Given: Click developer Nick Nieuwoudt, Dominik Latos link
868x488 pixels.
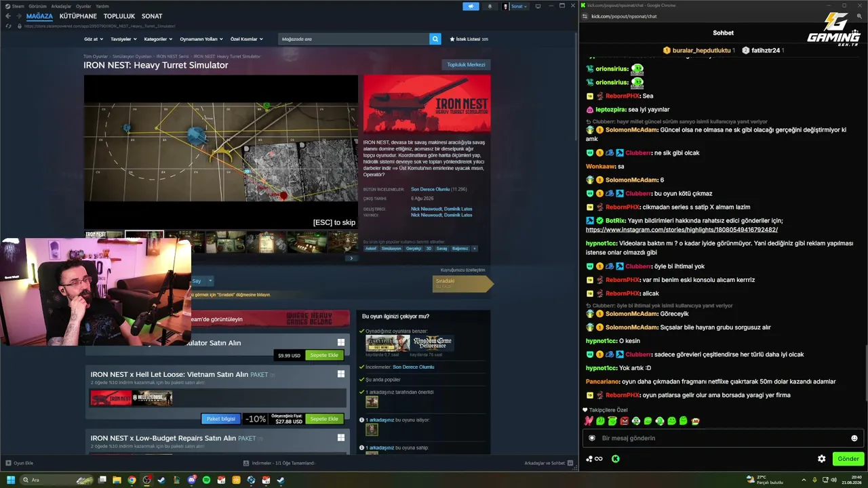Looking at the screenshot, I should tap(441, 209).
